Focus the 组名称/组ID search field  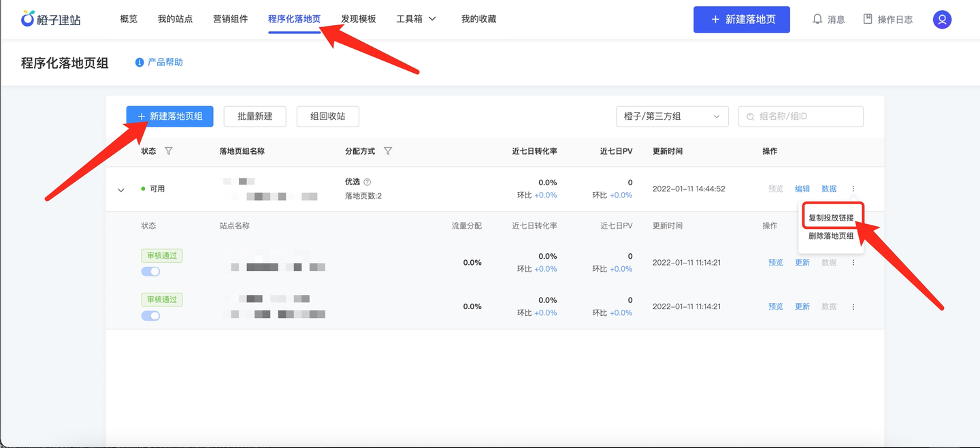click(x=801, y=116)
